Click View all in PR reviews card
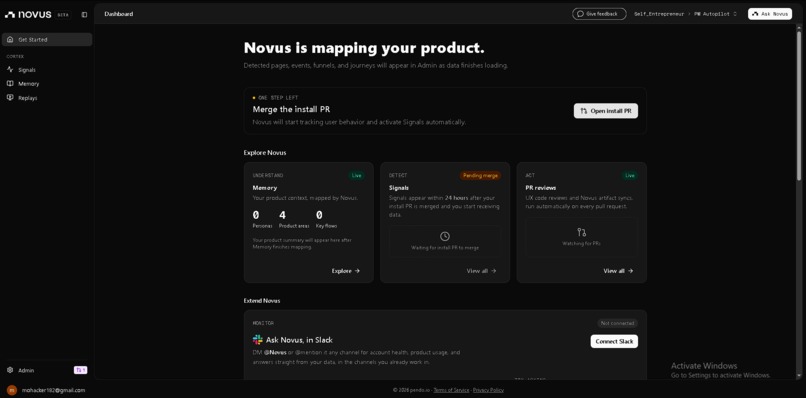 click(618, 271)
